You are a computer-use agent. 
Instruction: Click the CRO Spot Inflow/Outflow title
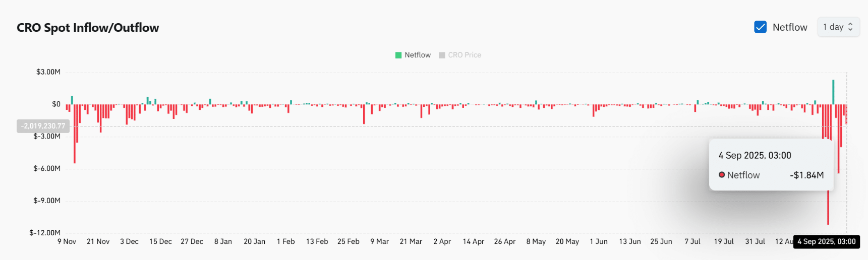point(88,28)
